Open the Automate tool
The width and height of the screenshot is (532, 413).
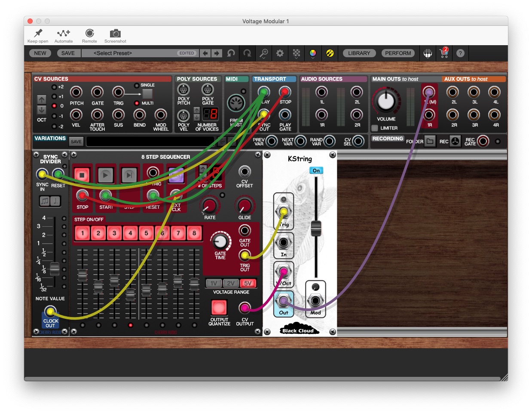[x=64, y=33]
